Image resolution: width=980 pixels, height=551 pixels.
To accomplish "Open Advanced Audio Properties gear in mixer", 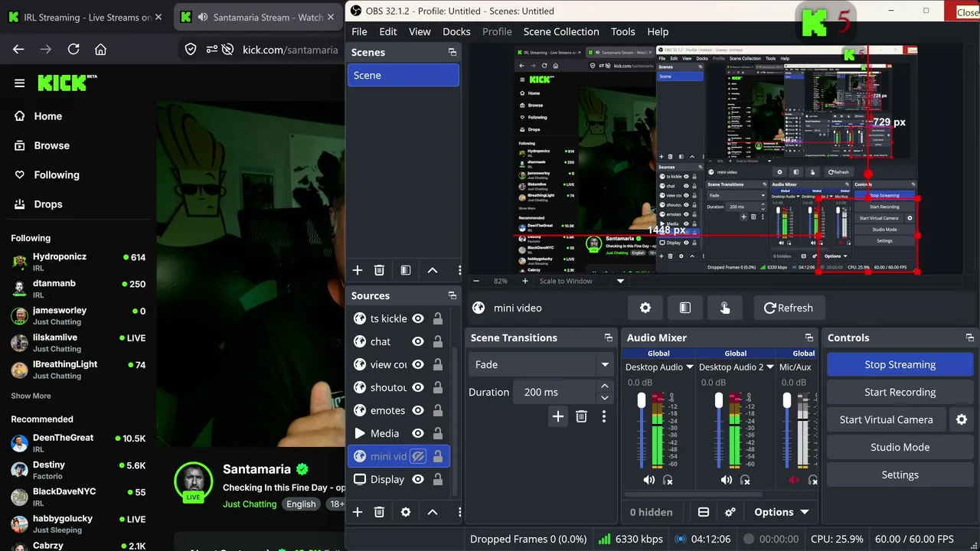I will [x=730, y=512].
